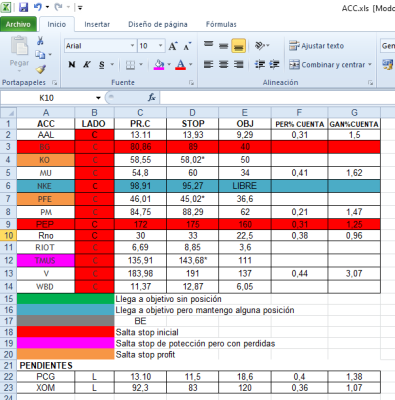The image size is (395, 400).
Task: Open the Arial font name dropdown
Action: click(x=132, y=46)
